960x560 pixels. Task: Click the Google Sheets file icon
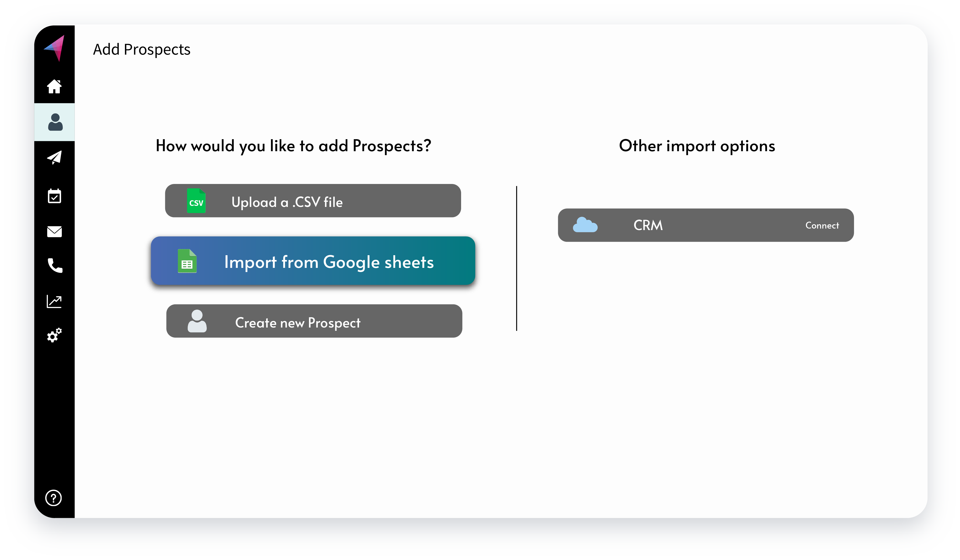click(187, 261)
